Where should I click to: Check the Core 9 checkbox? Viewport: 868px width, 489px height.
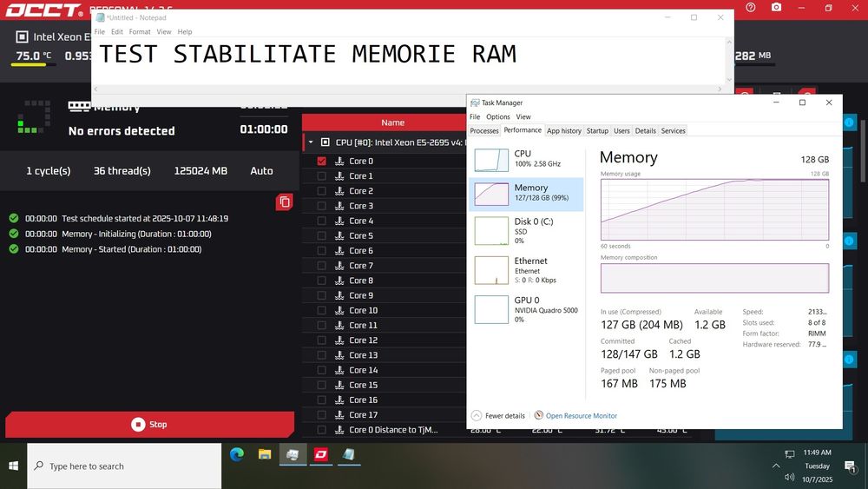click(x=322, y=295)
